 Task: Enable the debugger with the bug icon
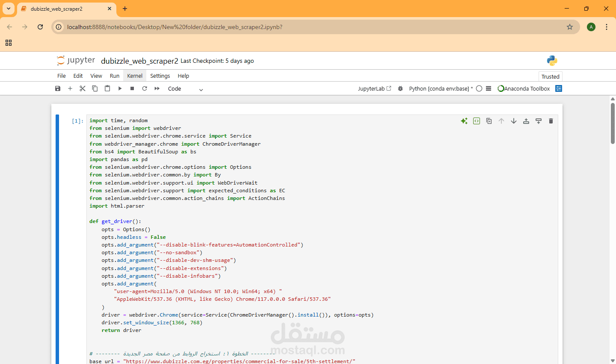point(400,88)
